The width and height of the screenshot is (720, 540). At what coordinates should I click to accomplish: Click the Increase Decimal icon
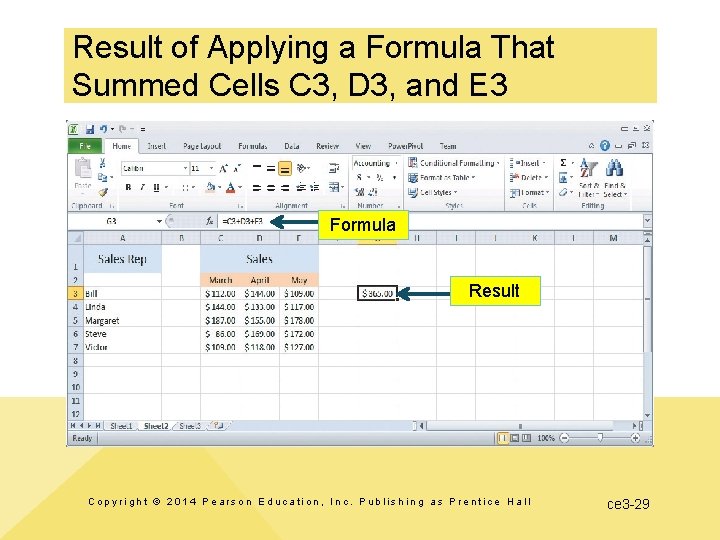(360, 192)
